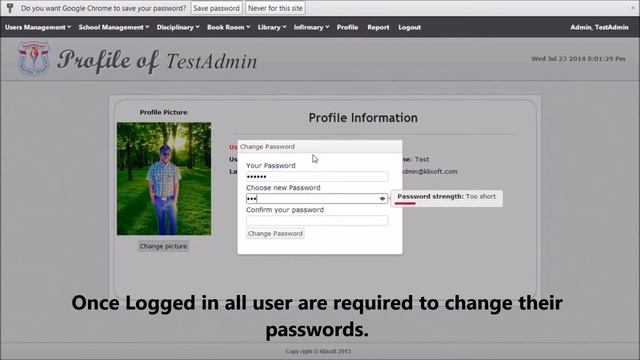Click the Admin, TestAdmin user label
Viewport: 640px width, 360px height.
point(599,27)
